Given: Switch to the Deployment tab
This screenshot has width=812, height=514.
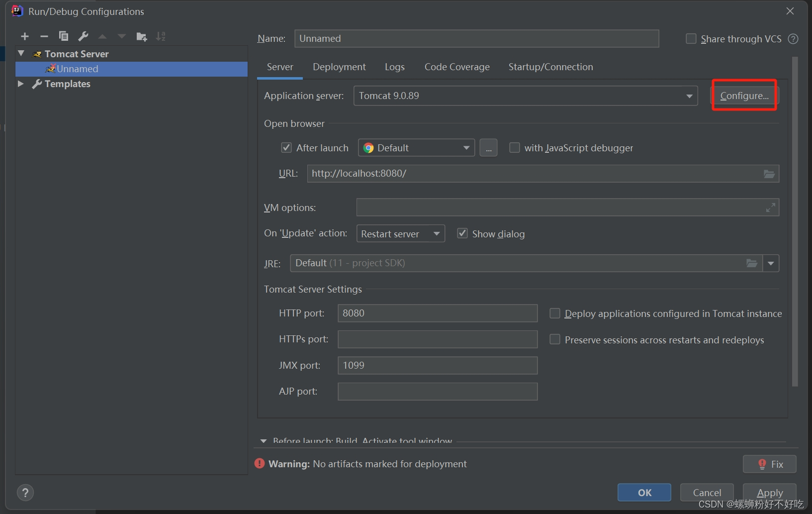Looking at the screenshot, I should click(339, 67).
